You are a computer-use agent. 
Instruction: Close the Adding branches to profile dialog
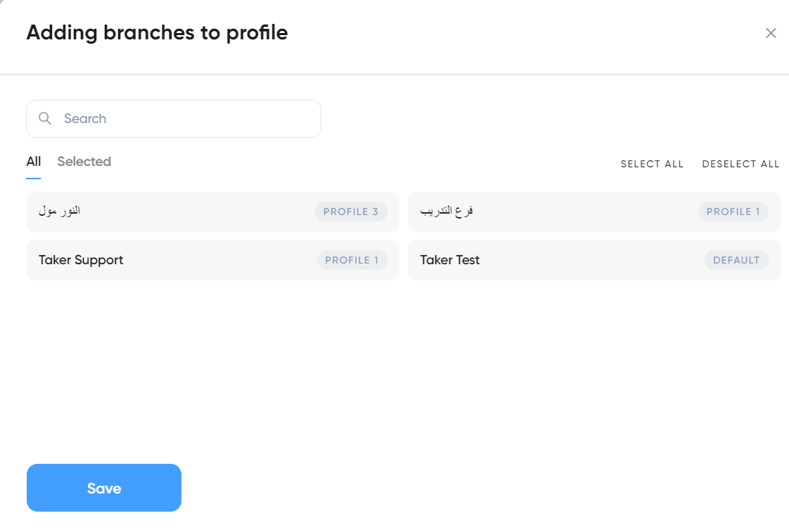(x=771, y=33)
